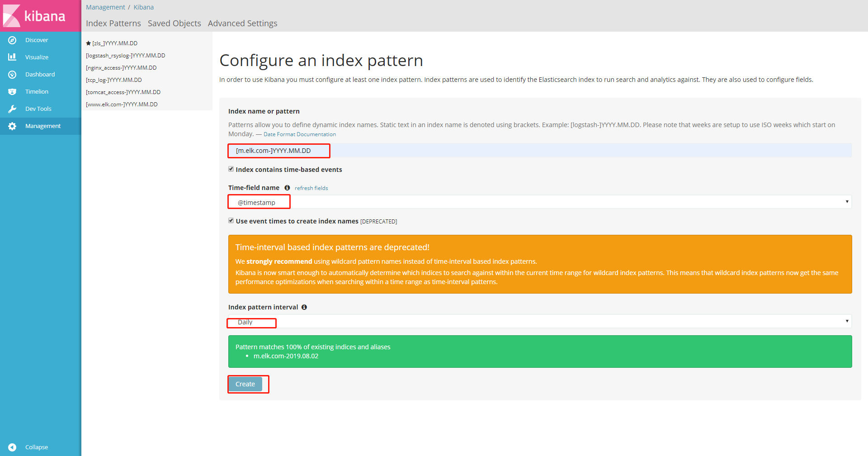Switch to the Advanced Settings tab
The height and width of the screenshot is (456, 868).
coord(243,24)
